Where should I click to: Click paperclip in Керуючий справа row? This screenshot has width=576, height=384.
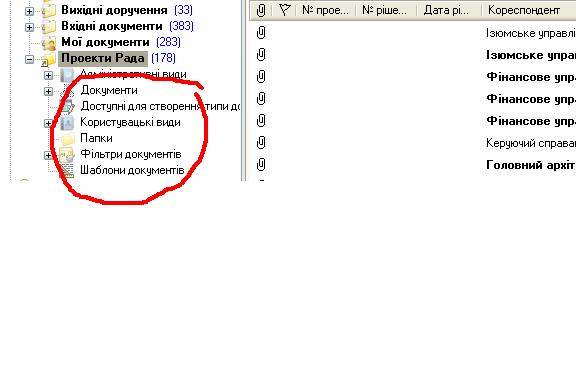[x=261, y=142]
